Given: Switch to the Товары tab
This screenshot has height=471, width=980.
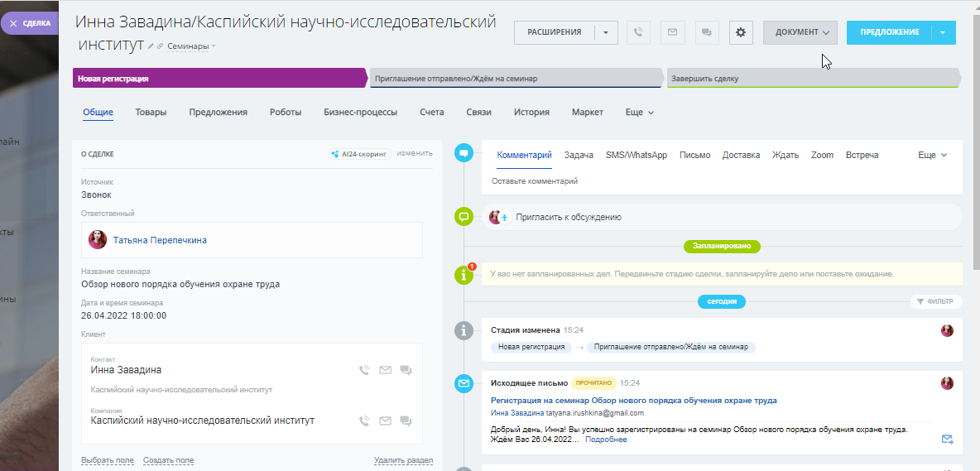Looking at the screenshot, I should pos(151,112).
